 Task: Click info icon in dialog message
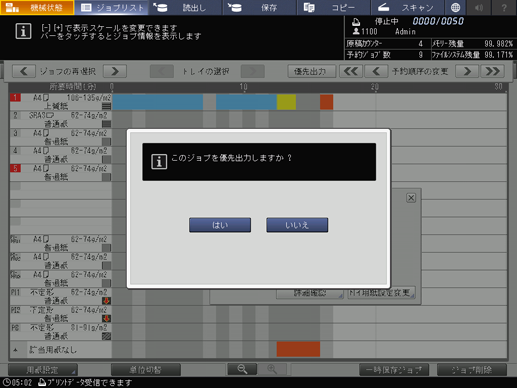[159, 162]
